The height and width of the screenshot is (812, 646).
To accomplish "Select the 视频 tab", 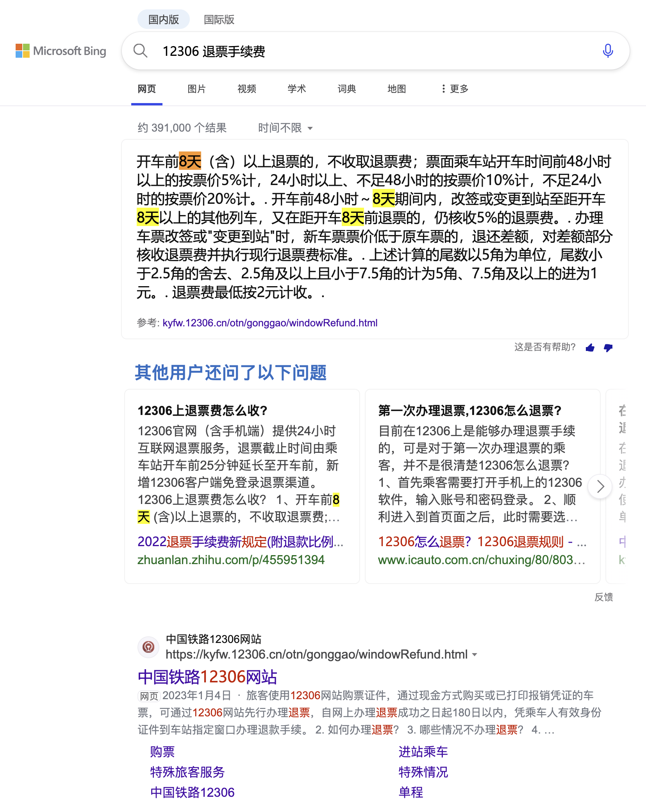I will pos(247,89).
